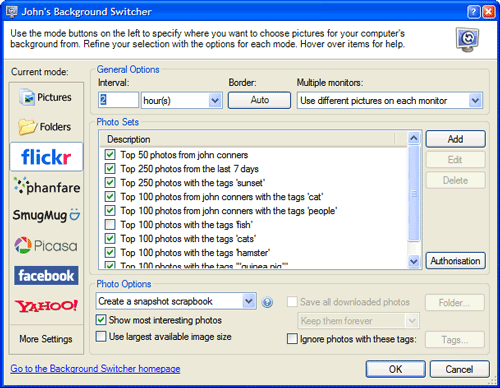Open the Multiple monitors dropdown
This screenshot has width=500, height=388.
click(475, 100)
